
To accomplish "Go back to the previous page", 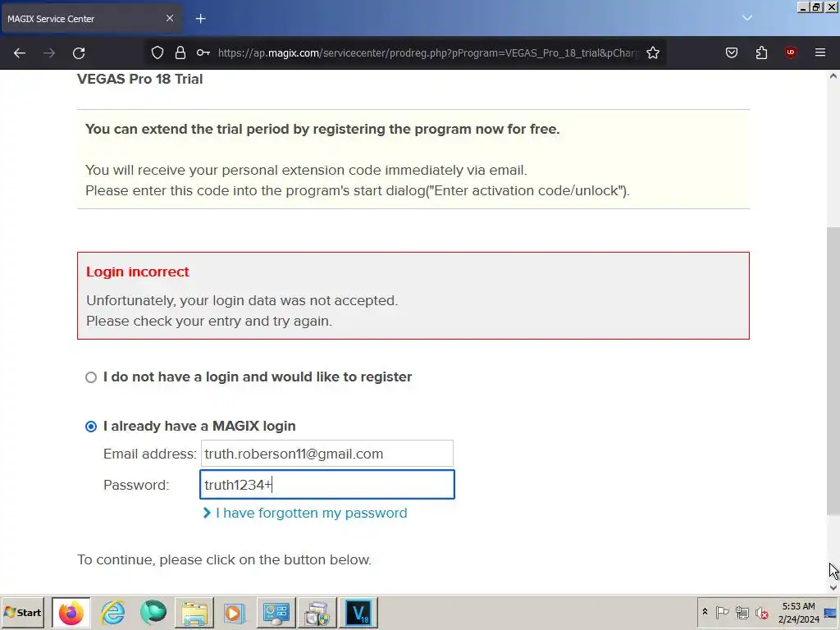I will tap(20, 53).
